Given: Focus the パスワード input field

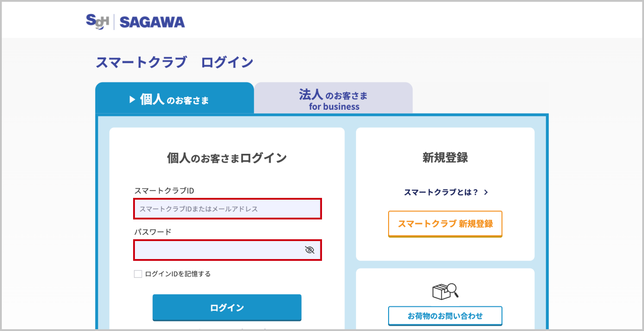Looking at the screenshot, I should click(x=228, y=250).
